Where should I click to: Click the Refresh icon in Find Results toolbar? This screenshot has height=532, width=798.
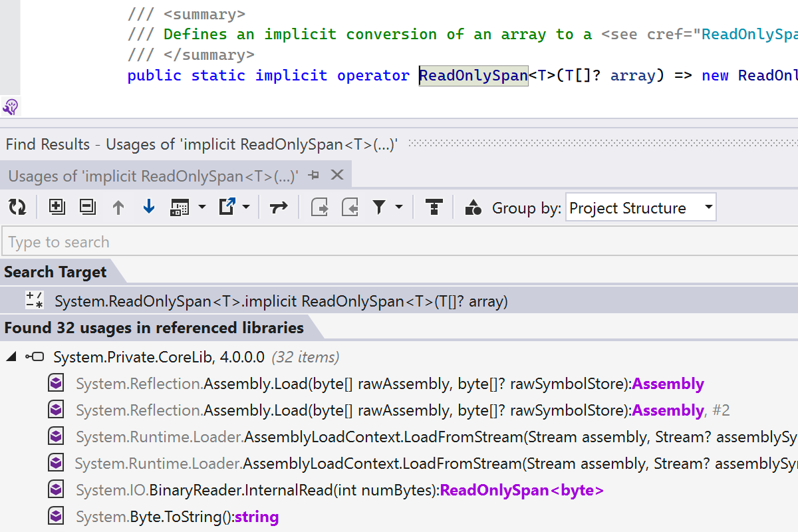17,207
